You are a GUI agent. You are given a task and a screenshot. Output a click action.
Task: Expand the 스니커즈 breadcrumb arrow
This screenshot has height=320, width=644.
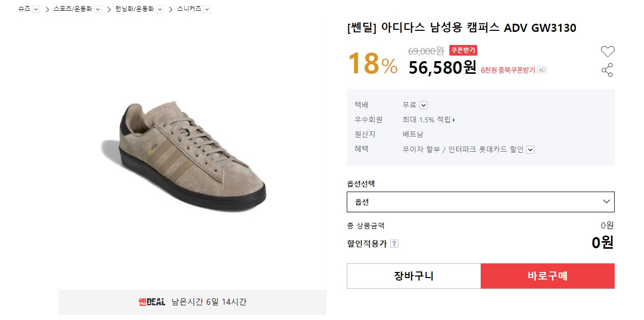(207, 10)
